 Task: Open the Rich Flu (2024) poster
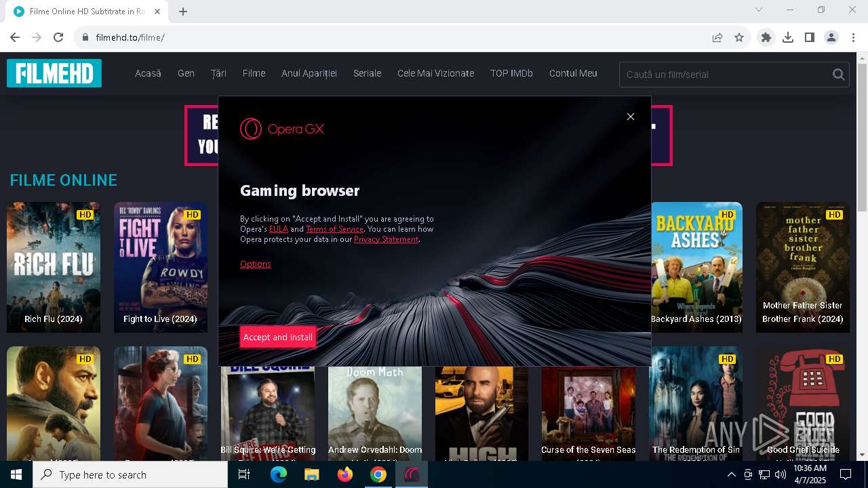coord(54,267)
